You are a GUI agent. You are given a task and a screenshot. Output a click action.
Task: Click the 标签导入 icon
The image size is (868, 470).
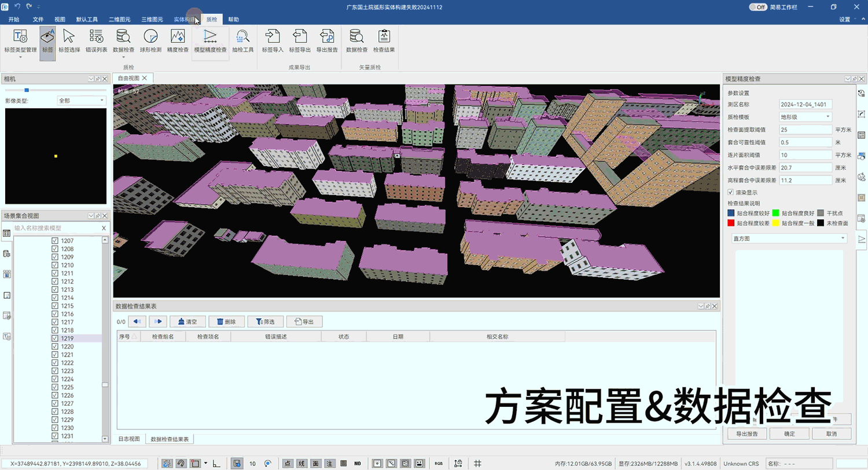point(273,36)
